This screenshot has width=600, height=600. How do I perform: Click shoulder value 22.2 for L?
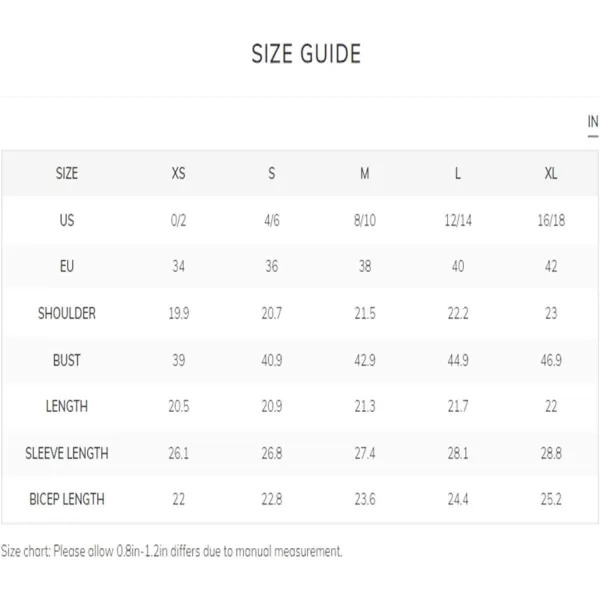coord(458,313)
